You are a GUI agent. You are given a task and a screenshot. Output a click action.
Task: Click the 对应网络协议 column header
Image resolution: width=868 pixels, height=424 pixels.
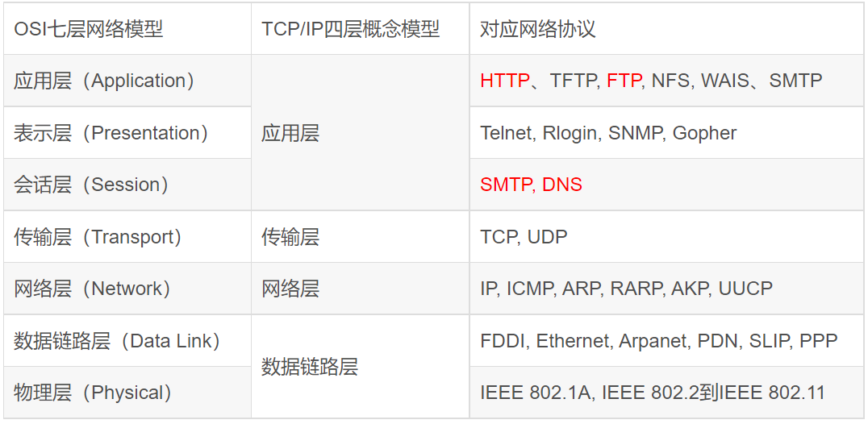coord(667,29)
